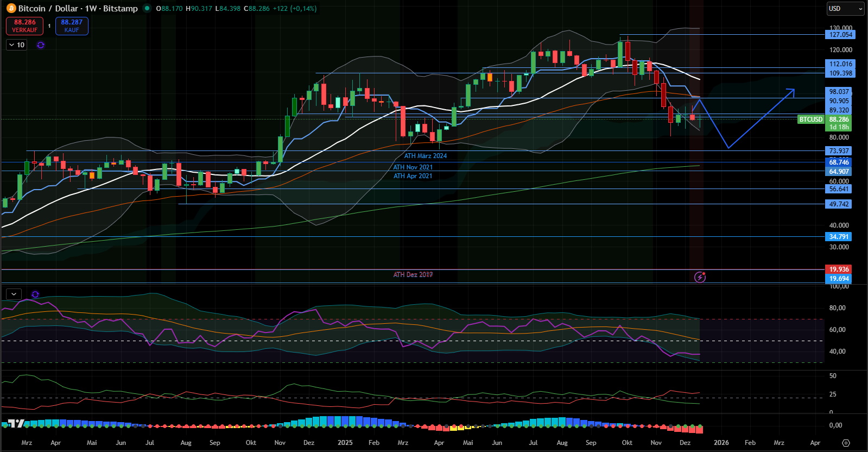Click the red 19.936 price label
868x452 pixels.
[x=839, y=269]
